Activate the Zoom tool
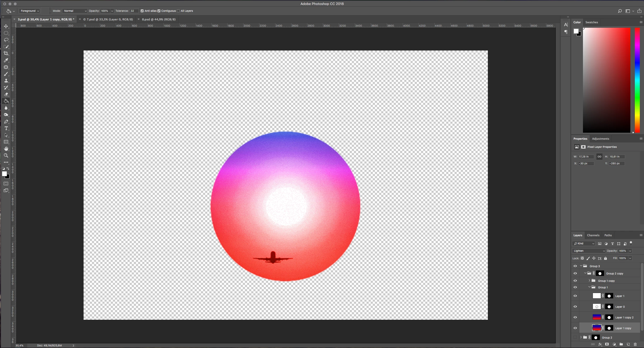Screen dimensions: 644x348 6,155
